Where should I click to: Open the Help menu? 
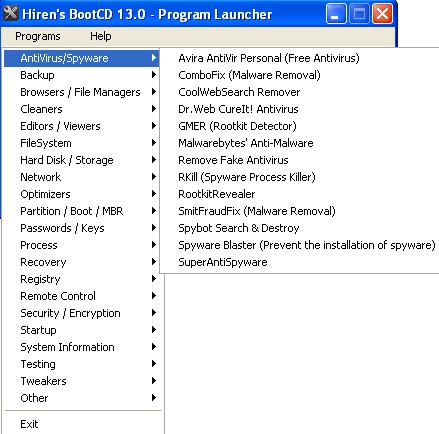(x=100, y=36)
